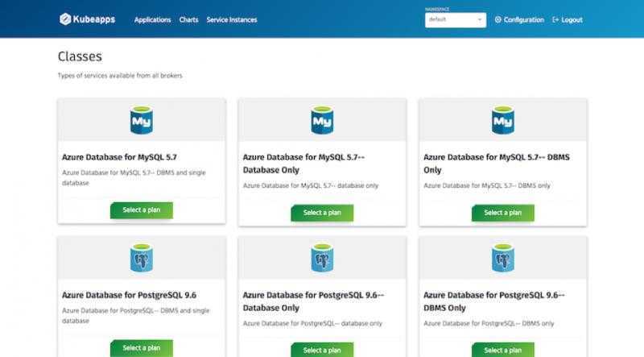Click the Logout arrow icon

pos(555,19)
